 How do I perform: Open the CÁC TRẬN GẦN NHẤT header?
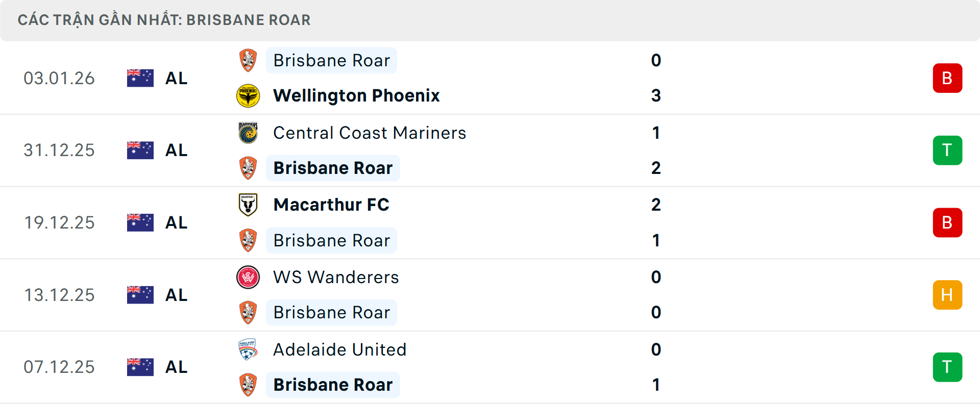164,20
